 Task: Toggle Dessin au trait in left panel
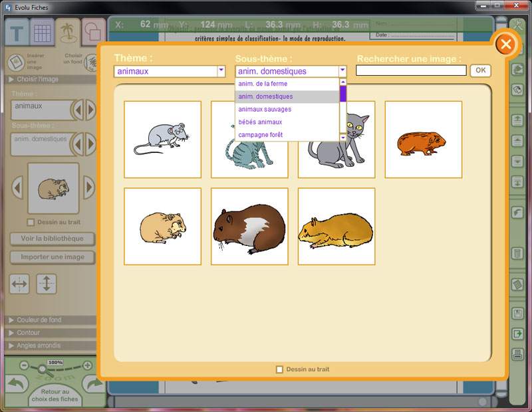(x=31, y=222)
